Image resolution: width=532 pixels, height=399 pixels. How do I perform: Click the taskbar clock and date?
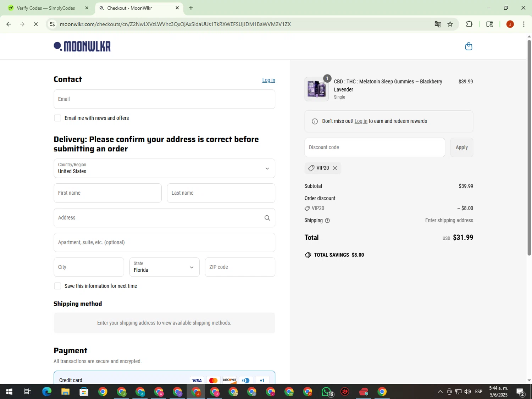click(498, 392)
